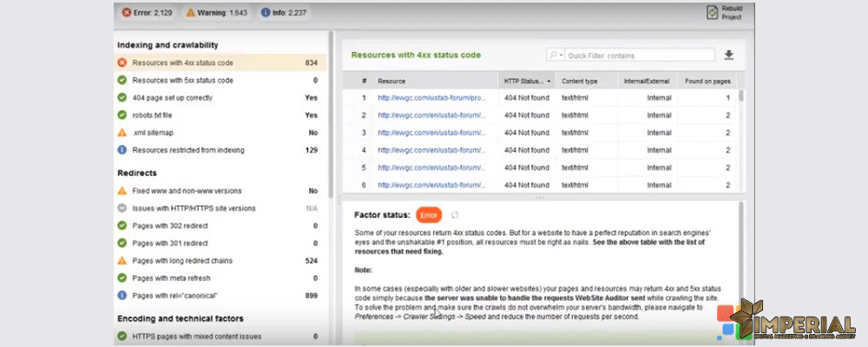Open the resource link in row 4
This screenshot has width=868, height=347.
(431, 150)
